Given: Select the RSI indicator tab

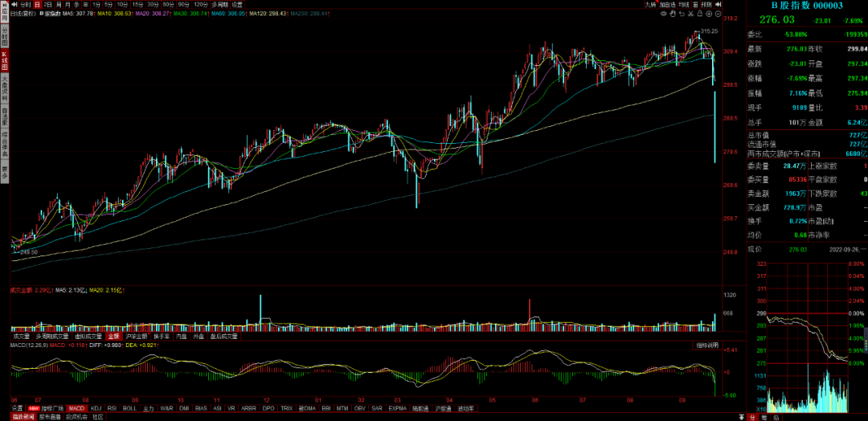Looking at the screenshot, I should pyautogui.click(x=113, y=408).
